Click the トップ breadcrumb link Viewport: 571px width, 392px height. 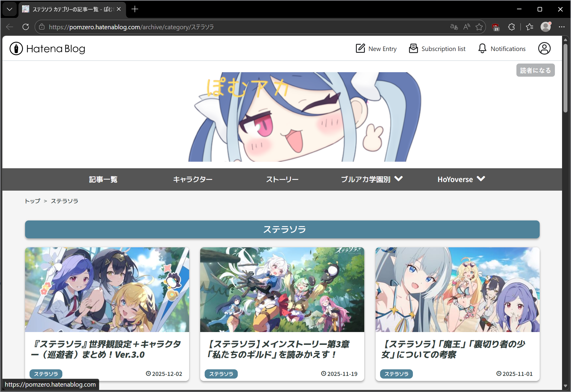click(x=33, y=201)
